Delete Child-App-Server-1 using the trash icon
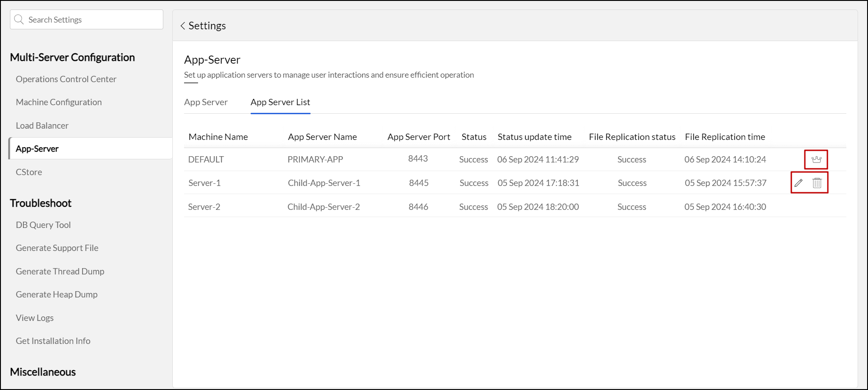 click(817, 183)
